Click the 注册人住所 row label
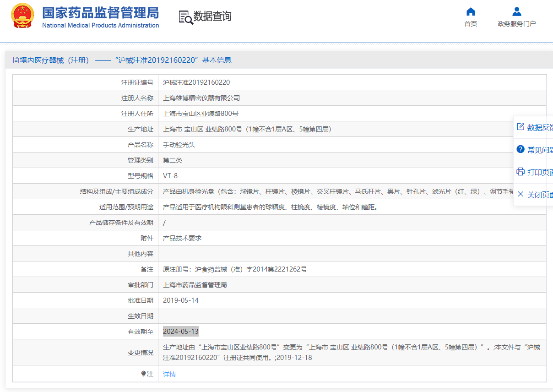The width and height of the screenshot is (553, 392). point(137,114)
